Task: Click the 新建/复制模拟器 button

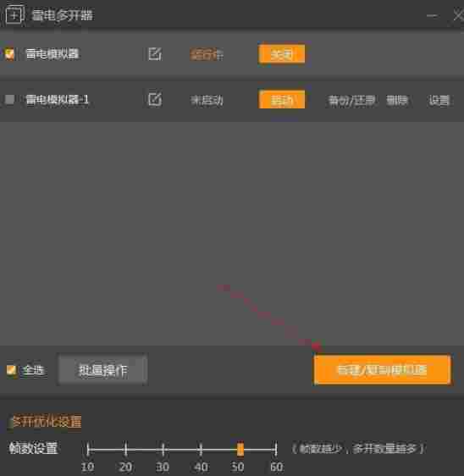Action: click(382, 370)
